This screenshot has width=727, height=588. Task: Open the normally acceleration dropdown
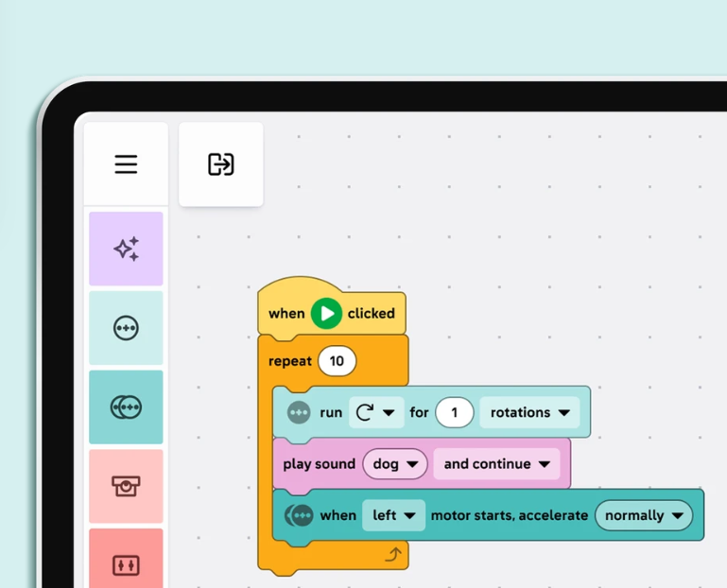[643, 515]
